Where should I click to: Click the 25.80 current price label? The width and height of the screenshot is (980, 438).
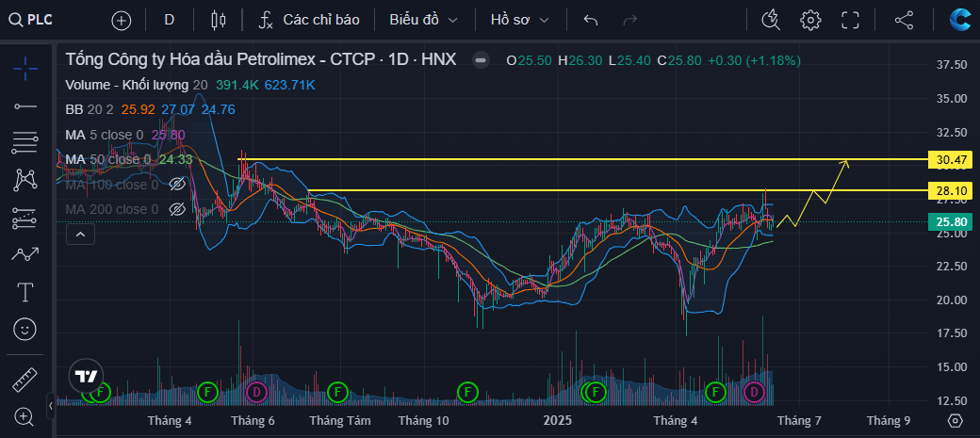pos(951,221)
